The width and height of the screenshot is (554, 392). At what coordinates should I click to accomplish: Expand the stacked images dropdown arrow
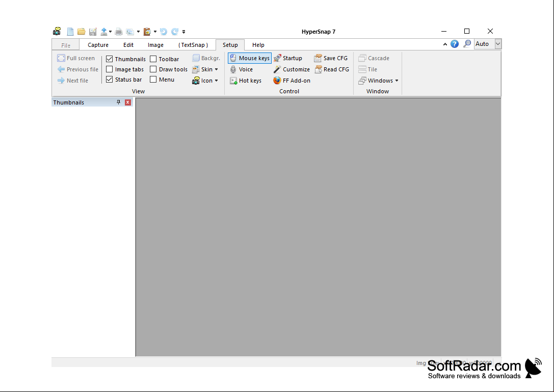click(x=138, y=32)
